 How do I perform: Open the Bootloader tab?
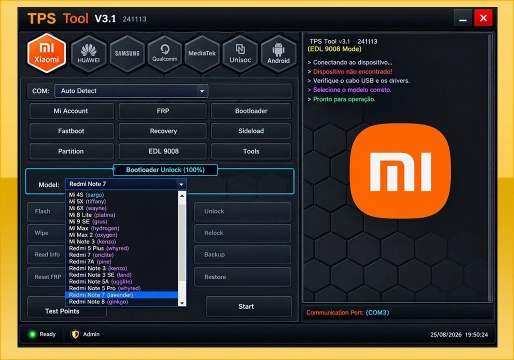click(251, 111)
